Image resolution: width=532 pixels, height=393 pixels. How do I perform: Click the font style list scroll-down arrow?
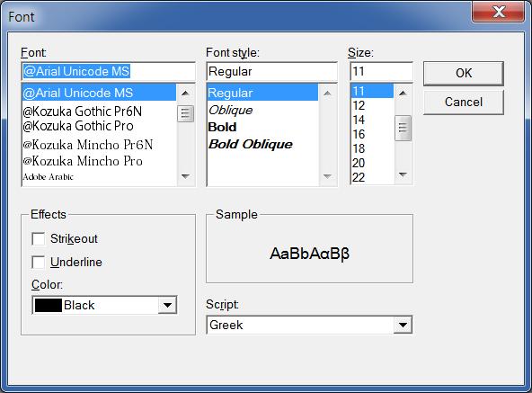327,176
